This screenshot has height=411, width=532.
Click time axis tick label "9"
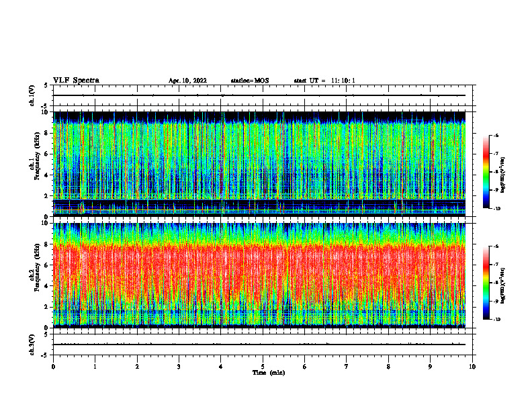(x=430, y=367)
